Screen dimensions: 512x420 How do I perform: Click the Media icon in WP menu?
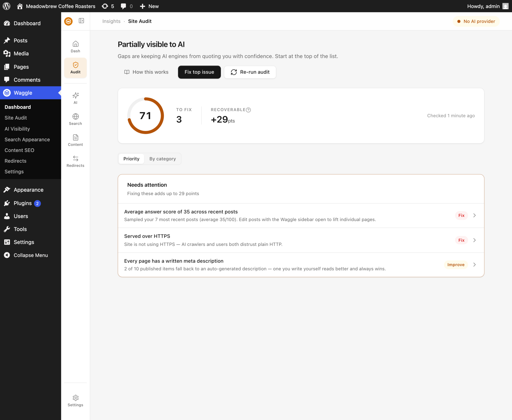[7, 53]
